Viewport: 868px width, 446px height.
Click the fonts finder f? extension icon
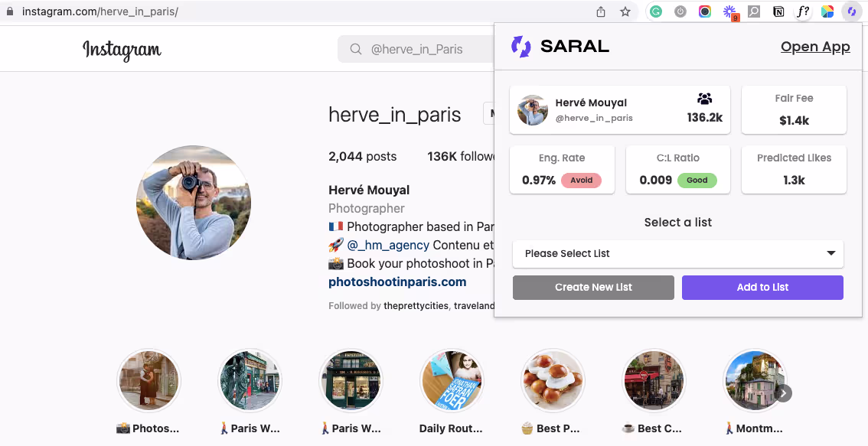(803, 11)
